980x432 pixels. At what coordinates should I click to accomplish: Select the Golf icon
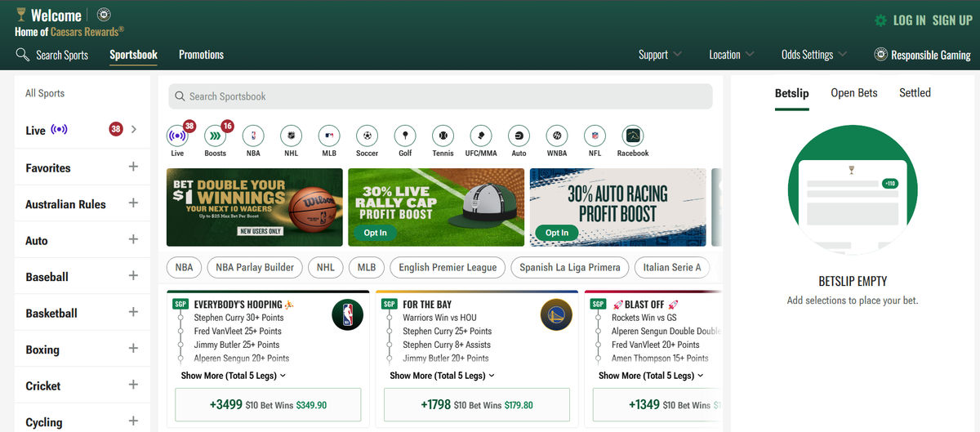coord(405,136)
